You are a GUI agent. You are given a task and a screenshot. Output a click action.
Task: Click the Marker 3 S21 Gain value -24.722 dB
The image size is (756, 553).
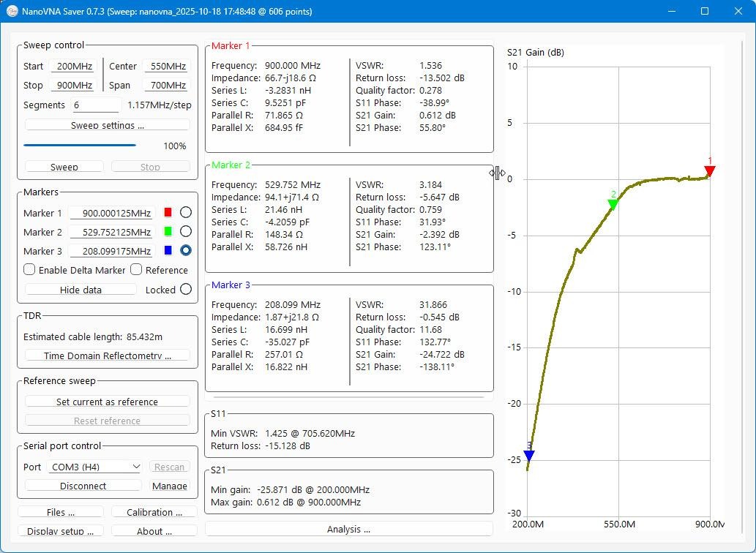tap(441, 354)
